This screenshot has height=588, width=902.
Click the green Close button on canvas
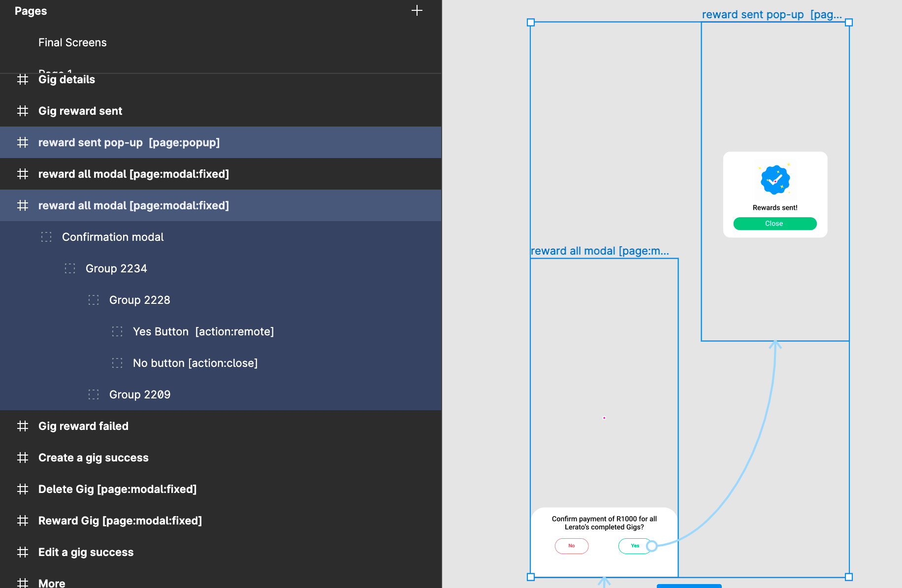pyautogui.click(x=774, y=224)
